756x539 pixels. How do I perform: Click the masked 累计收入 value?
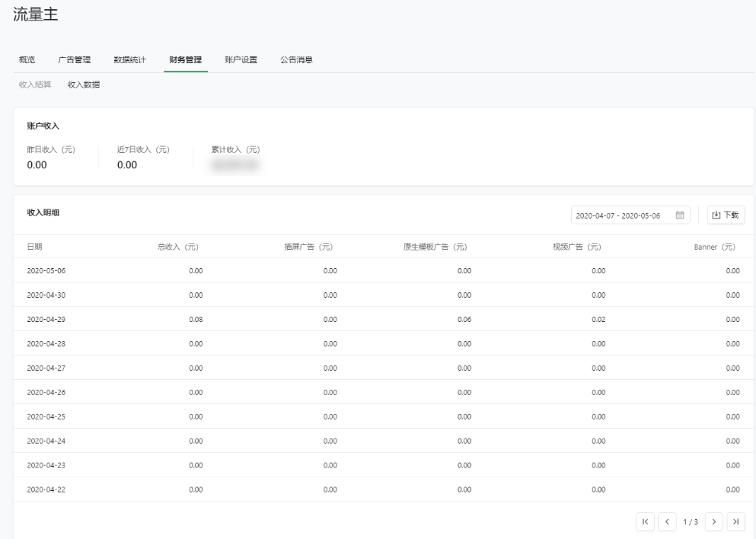point(234,164)
